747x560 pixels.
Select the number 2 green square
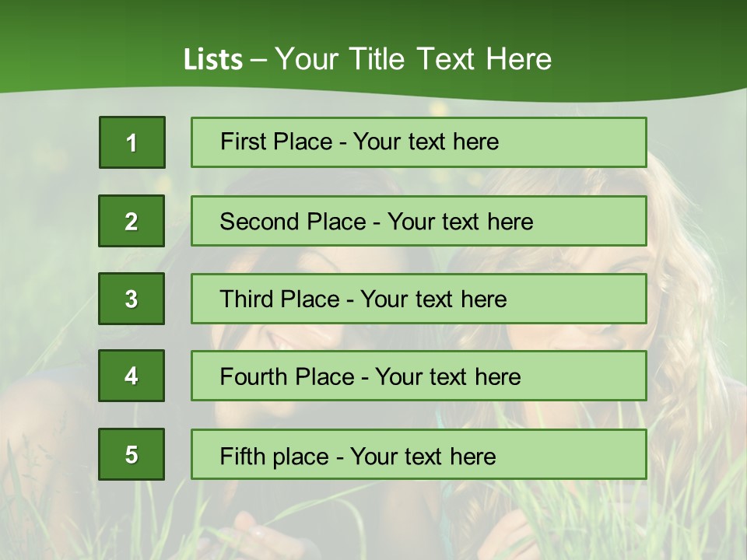coord(132,221)
